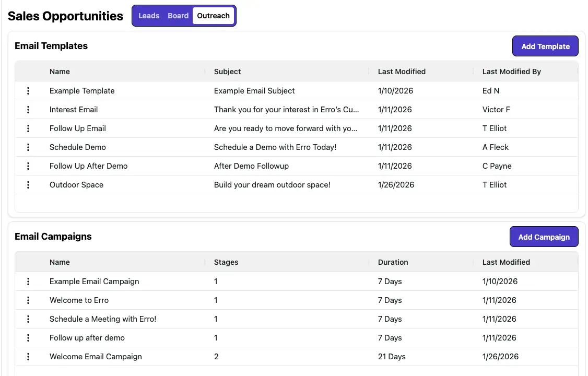Screen dimensions: 588x376
Task: Switch to the Board tab
Action: (x=178, y=16)
